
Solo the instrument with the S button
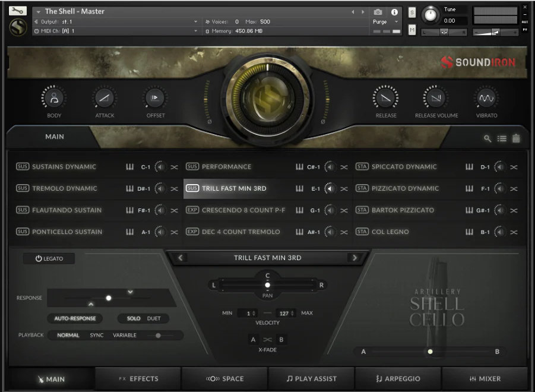coord(411,12)
